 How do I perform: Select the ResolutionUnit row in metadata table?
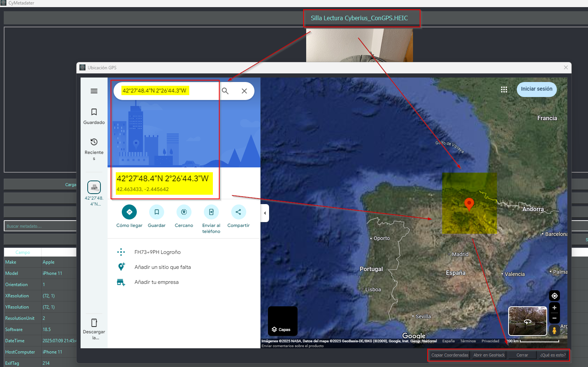point(40,318)
